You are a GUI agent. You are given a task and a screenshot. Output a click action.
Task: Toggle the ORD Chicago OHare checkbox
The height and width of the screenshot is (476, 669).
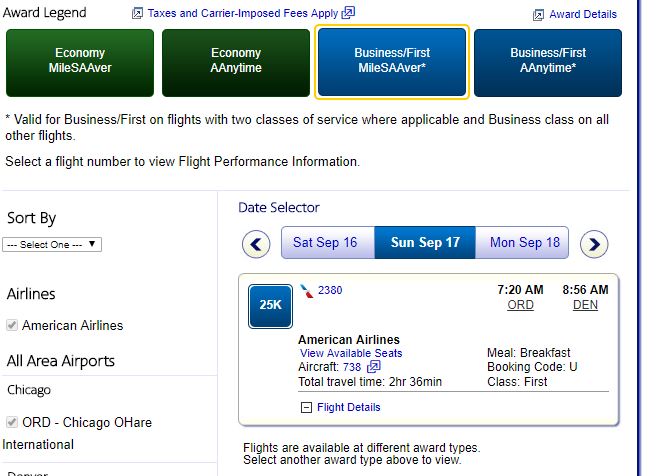pyautogui.click(x=12, y=422)
